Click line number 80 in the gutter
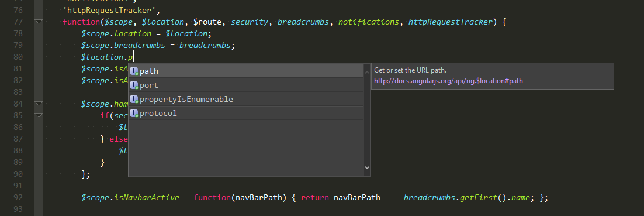Viewport: 644px width, 216px height. [x=18, y=57]
